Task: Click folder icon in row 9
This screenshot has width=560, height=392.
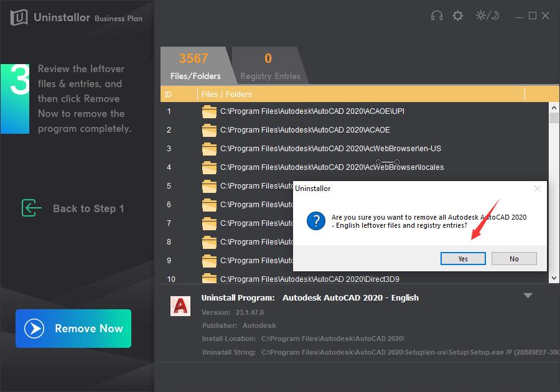Action: tap(209, 261)
